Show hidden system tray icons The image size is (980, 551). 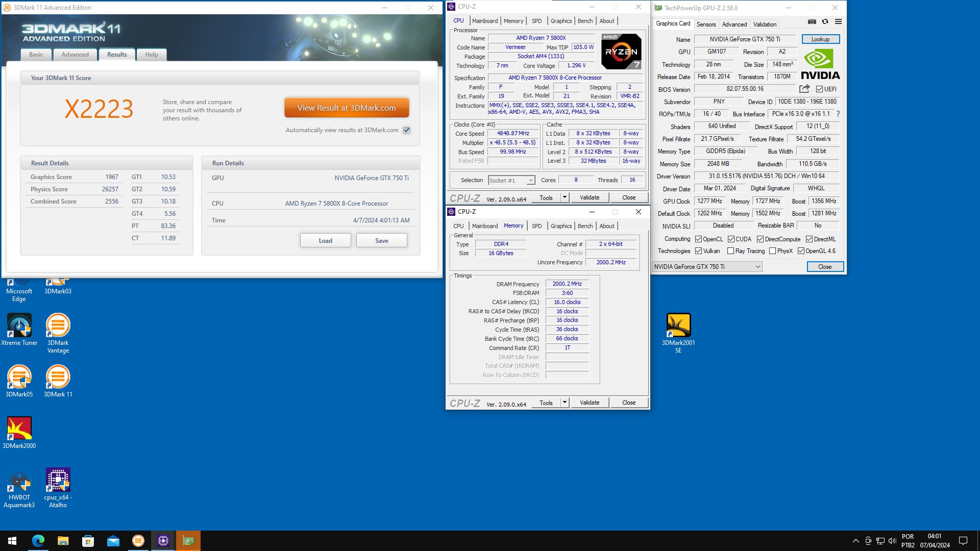[855, 541]
